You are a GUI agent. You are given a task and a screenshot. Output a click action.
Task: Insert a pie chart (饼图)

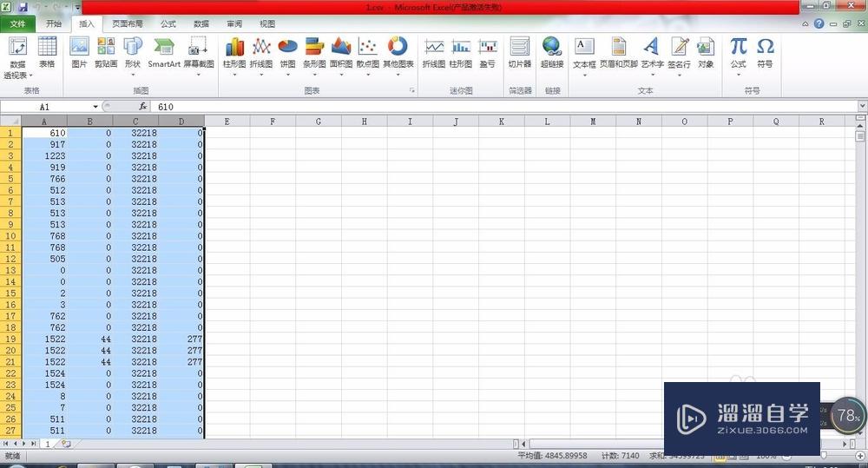coord(288,56)
